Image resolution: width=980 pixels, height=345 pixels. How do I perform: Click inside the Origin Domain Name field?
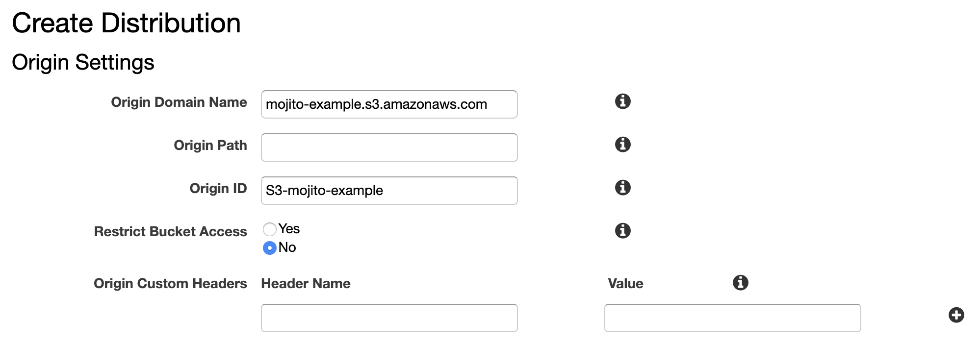pos(389,104)
